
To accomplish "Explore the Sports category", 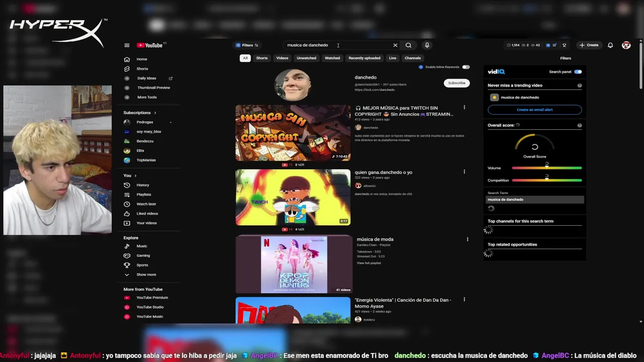I will [x=142, y=265].
